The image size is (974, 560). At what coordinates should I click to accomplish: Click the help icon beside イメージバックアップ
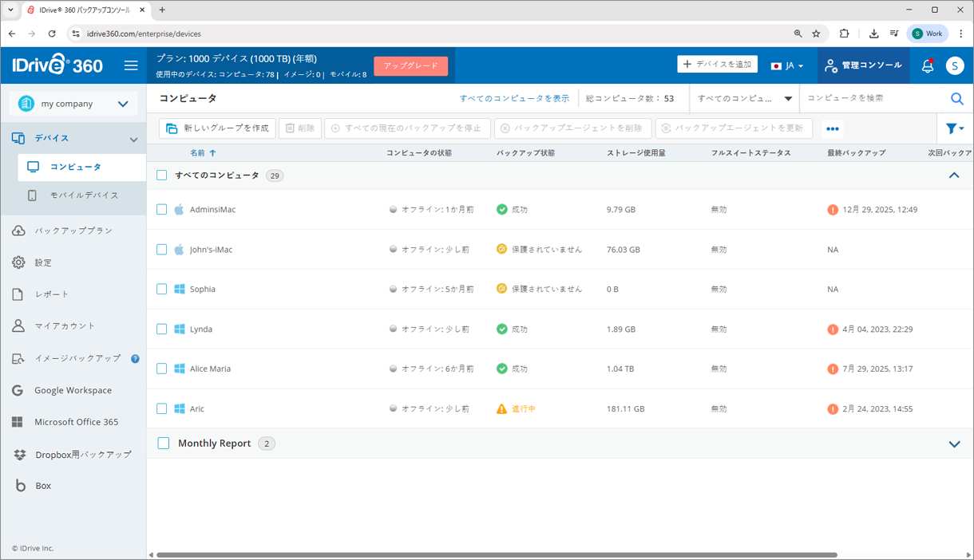pyautogui.click(x=135, y=359)
